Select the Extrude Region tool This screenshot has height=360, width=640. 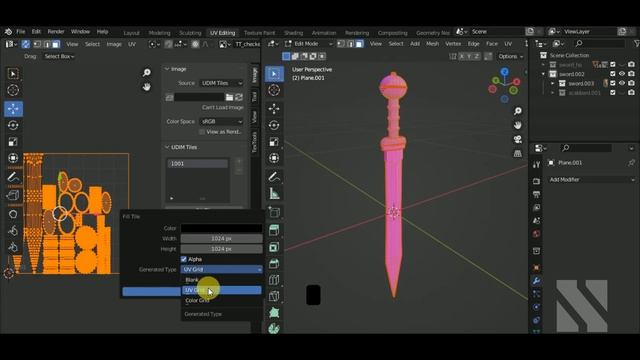(274, 231)
